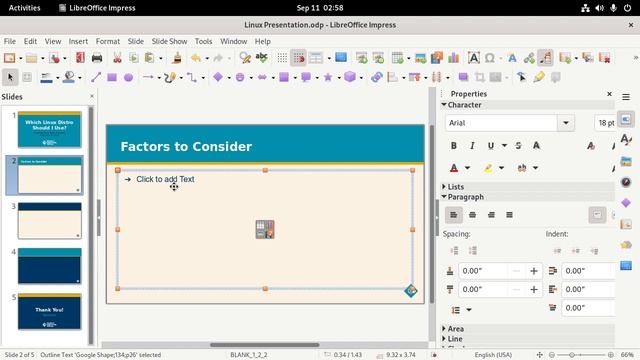The width and height of the screenshot is (640, 360).
Task: Open Master Slides deck in sidebar
Action: click(x=626, y=266)
